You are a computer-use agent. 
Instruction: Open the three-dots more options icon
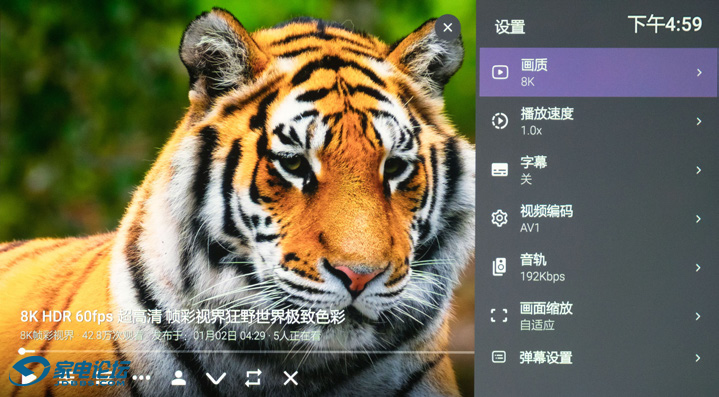[x=141, y=378]
